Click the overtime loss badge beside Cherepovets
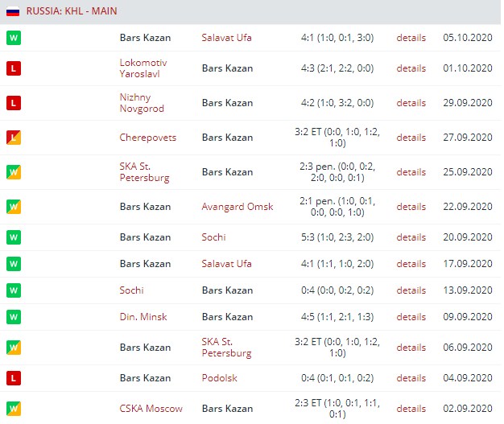The image size is (504, 424). click(13, 138)
